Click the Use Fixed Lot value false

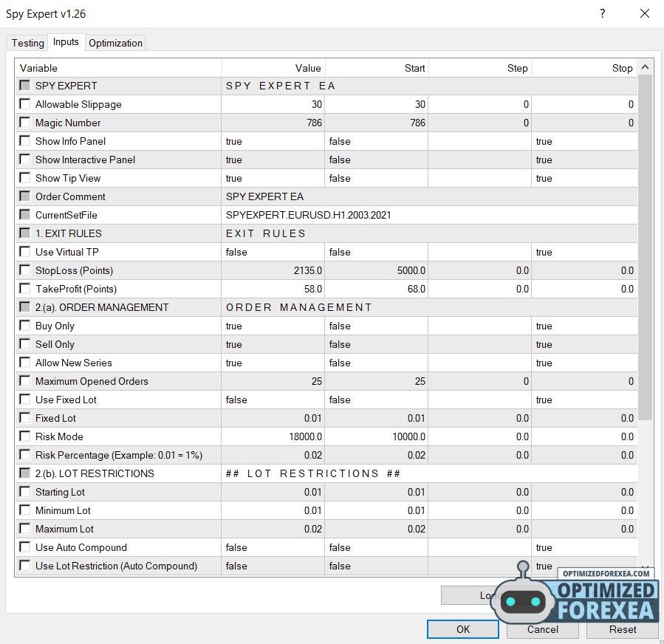[x=273, y=400]
